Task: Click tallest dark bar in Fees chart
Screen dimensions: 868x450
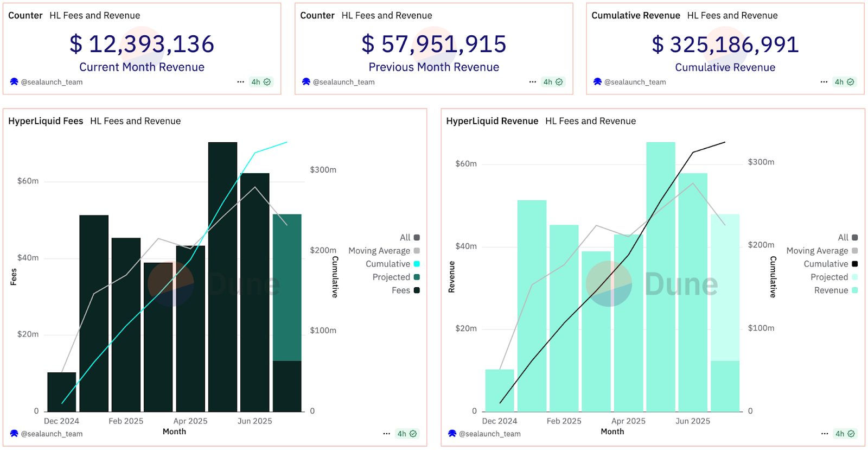Action: coord(222,277)
